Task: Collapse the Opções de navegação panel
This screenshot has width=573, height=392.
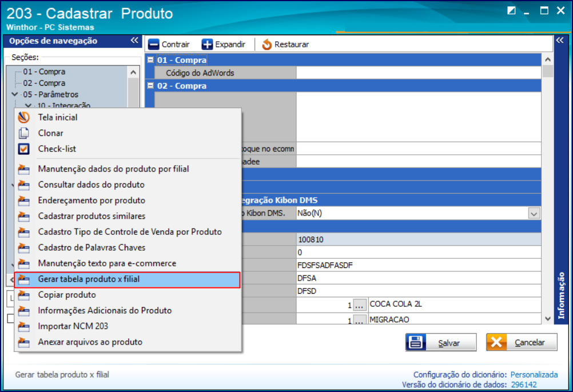Action: 134,41
